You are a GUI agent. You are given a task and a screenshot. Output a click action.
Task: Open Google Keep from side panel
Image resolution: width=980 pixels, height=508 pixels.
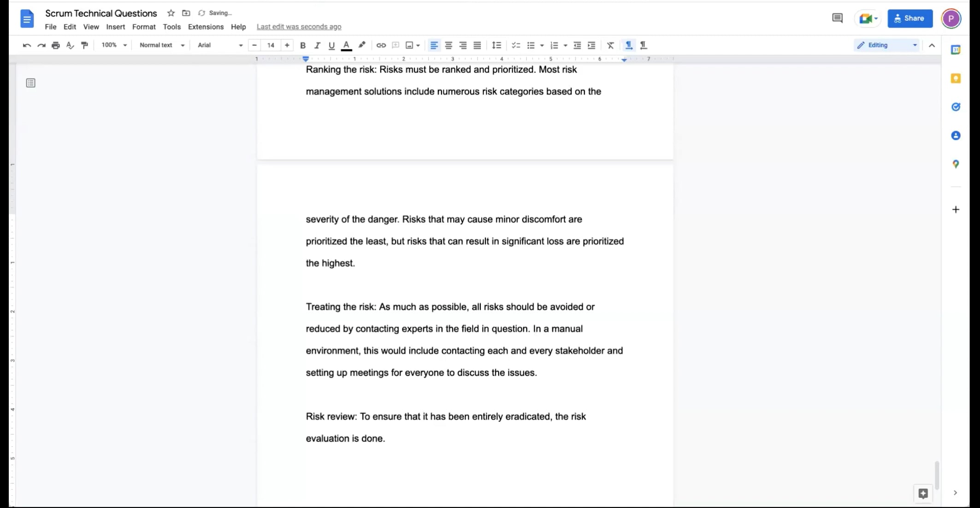tap(956, 78)
